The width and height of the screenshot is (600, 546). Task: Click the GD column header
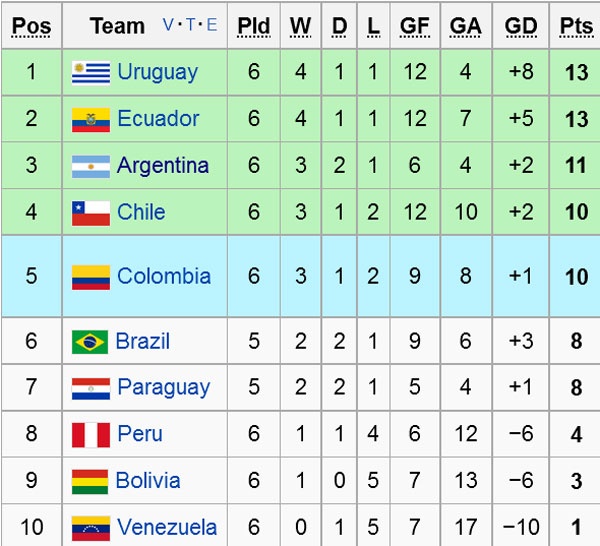(521, 26)
